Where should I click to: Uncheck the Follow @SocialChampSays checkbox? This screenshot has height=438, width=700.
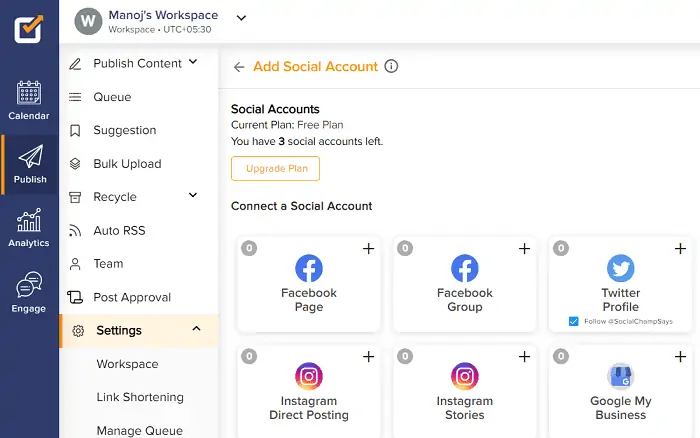573,321
